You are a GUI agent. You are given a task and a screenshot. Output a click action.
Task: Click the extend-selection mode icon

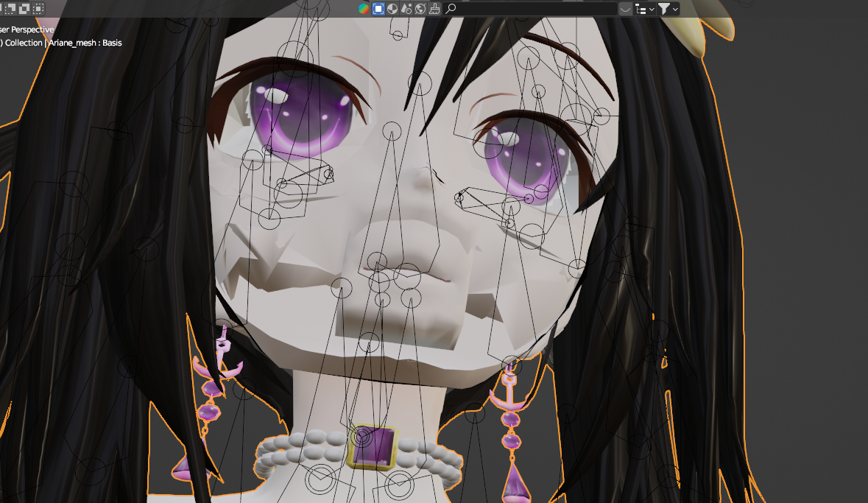(10, 8)
